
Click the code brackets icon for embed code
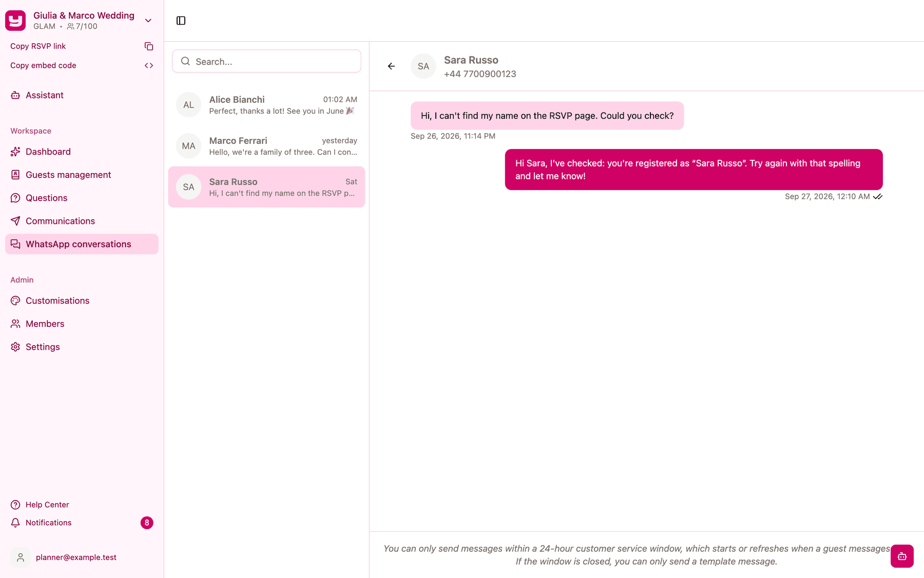point(149,66)
